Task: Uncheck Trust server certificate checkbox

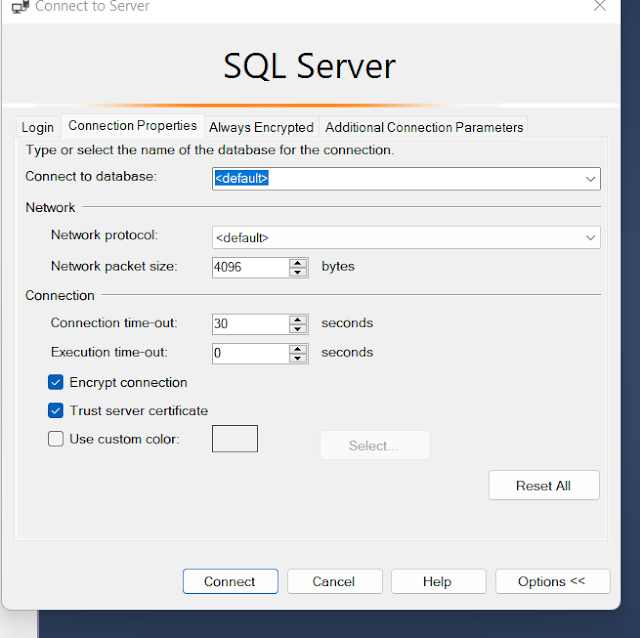Action: 56,411
